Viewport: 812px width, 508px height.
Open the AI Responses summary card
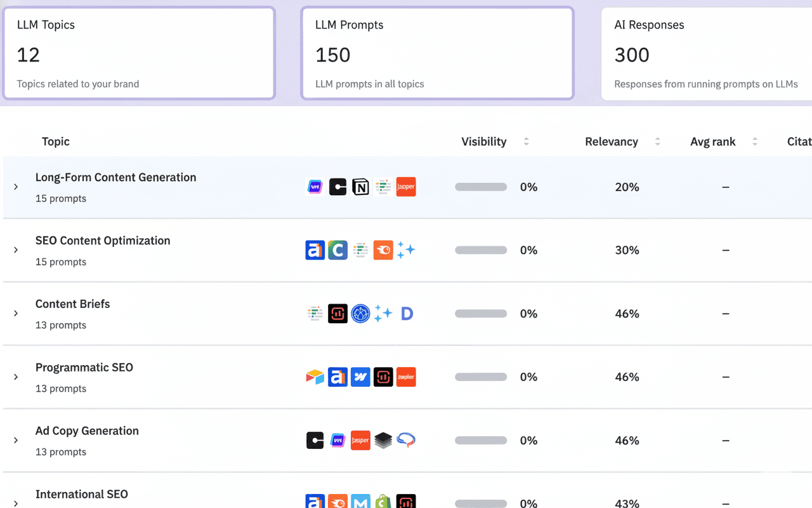pos(706,53)
